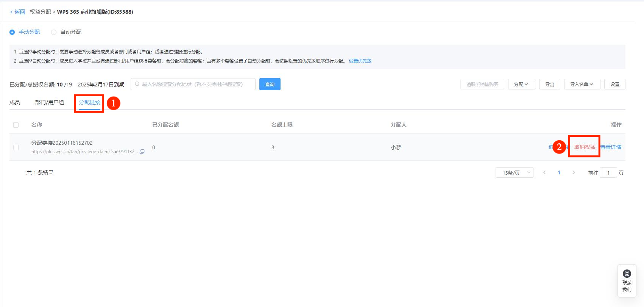The image size is (644, 307).
Task: Switch to the 成员 tab
Action: point(15,102)
